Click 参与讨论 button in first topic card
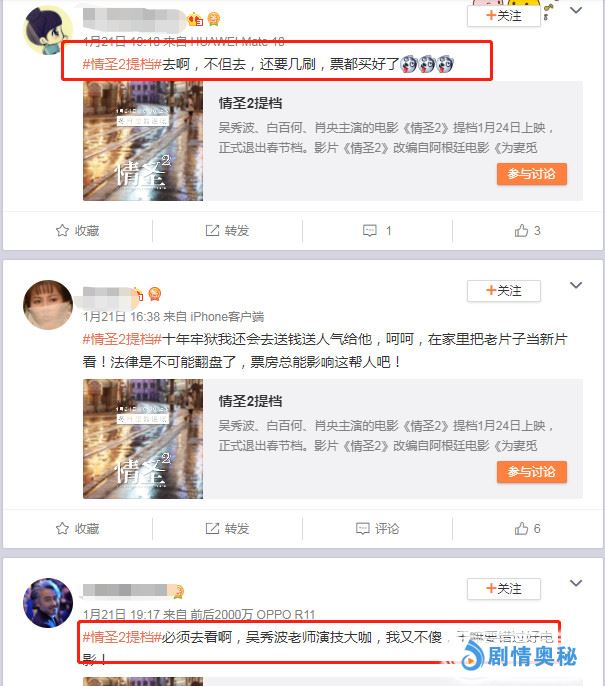 [532, 174]
